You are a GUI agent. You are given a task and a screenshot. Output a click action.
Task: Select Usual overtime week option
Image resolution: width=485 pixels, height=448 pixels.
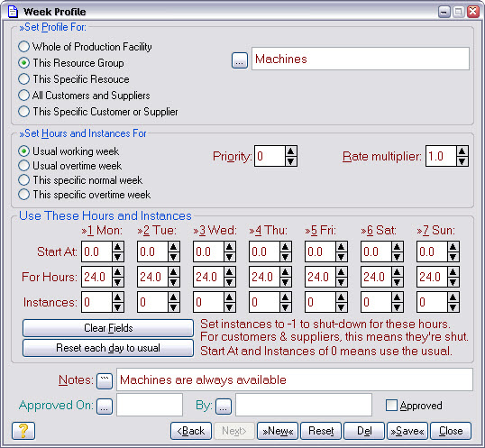(70, 166)
